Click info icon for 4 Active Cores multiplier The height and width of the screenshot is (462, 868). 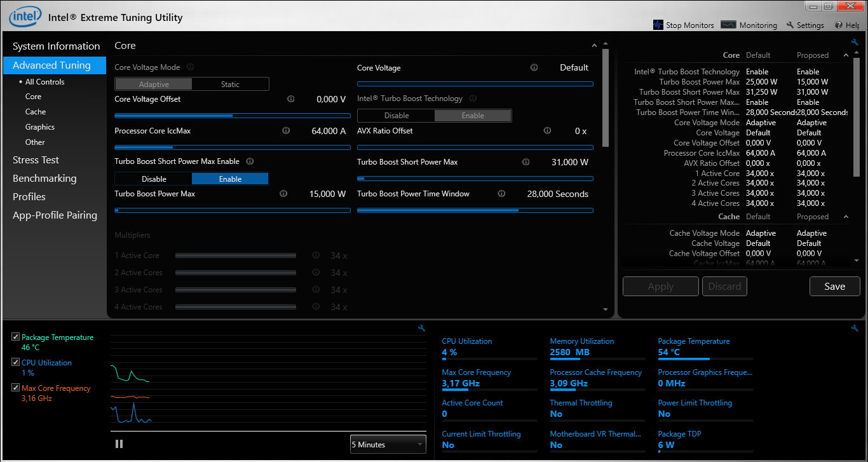[x=316, y=306]
